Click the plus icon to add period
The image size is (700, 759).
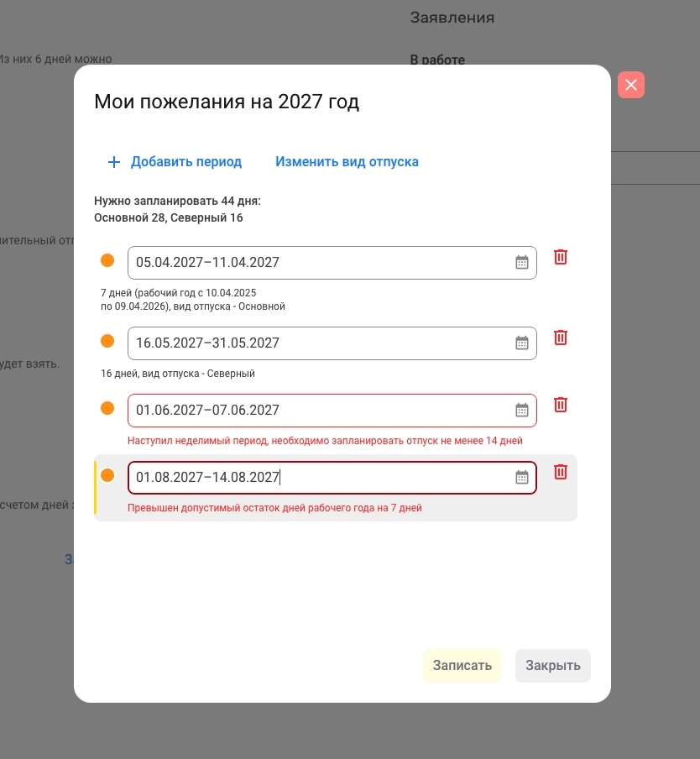113,162
